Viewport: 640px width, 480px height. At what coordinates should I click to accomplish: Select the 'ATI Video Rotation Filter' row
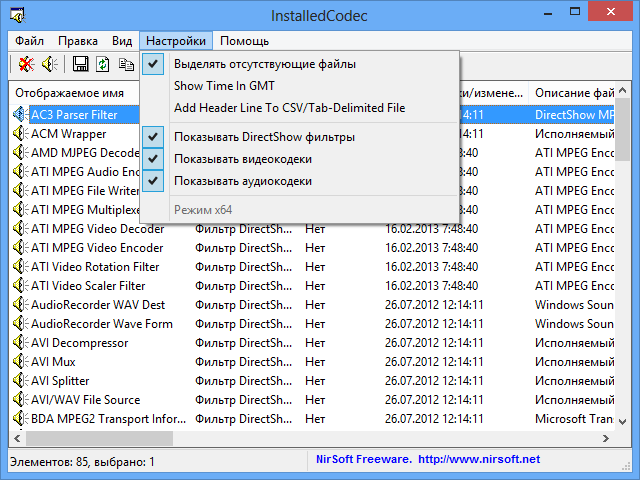(x=312, y=267)
